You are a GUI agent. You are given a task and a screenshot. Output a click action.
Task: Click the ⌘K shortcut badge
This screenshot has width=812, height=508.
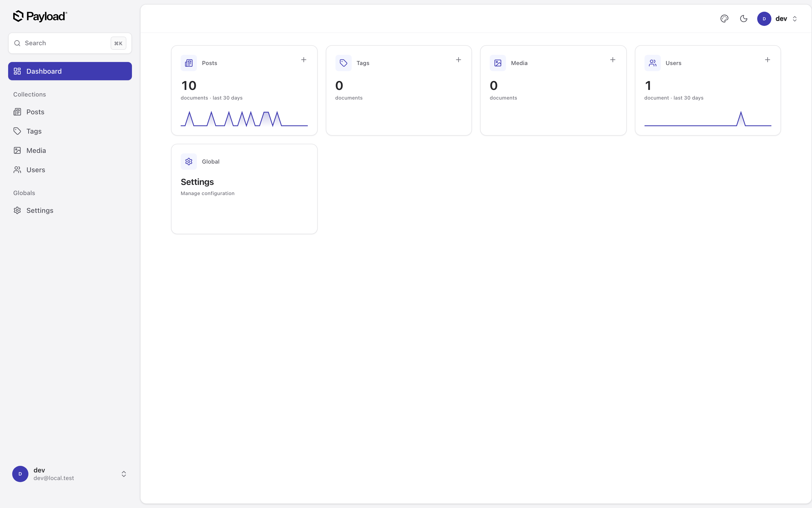tap(119, 43)
